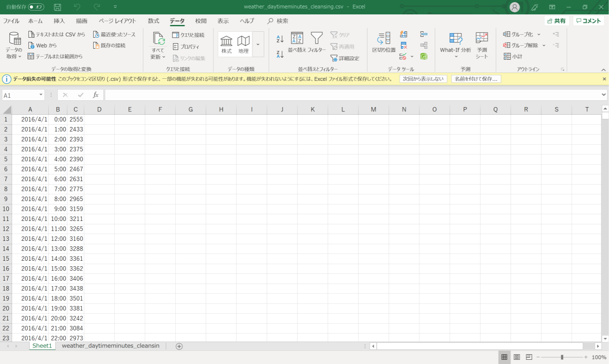Viewport: 609px width, 364px height.
Task: Open 最近使ったソース recent sources
Action: [114, 34]
